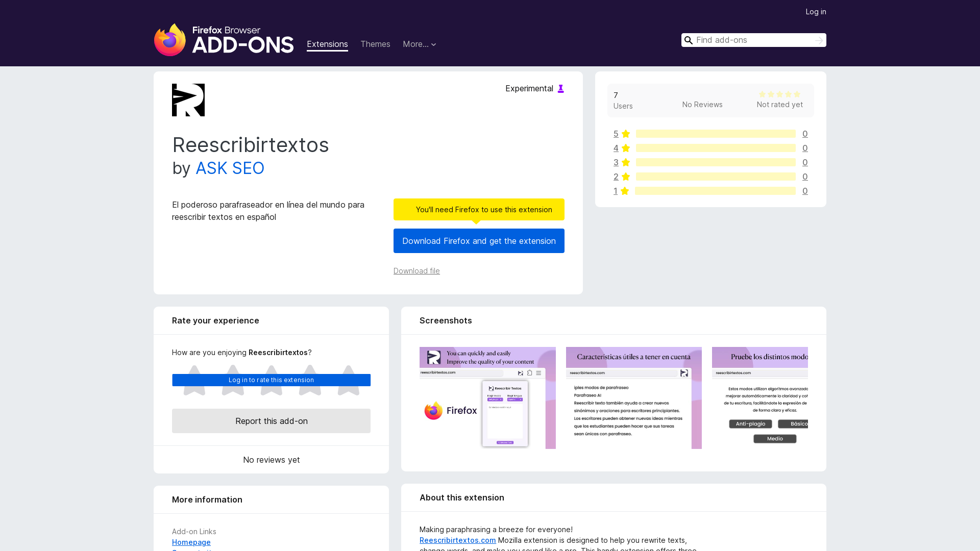Click the search magnifier icon
Viewport: 980px width, 551px height.
click(689, 40)
